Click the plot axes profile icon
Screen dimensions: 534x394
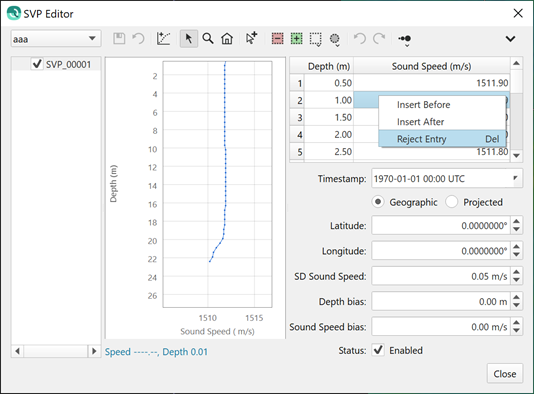pyautogui.click(x=163, y=39)
